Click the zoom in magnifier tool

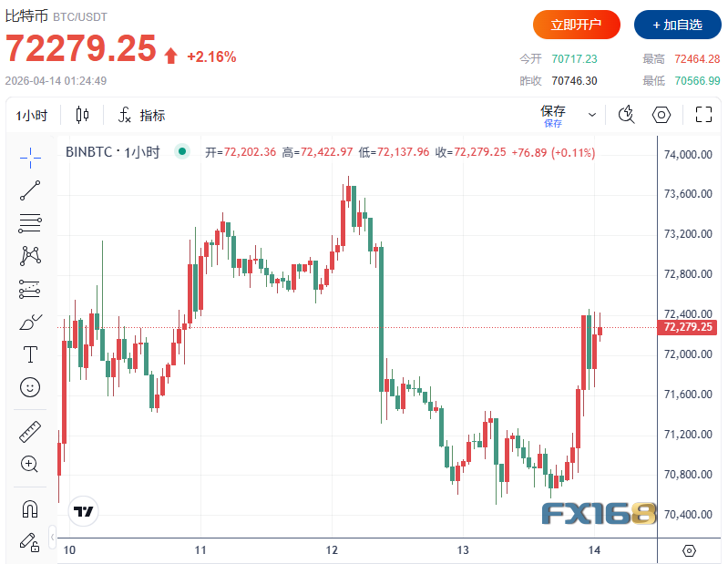pyautogui.click(x=30, y=464)
